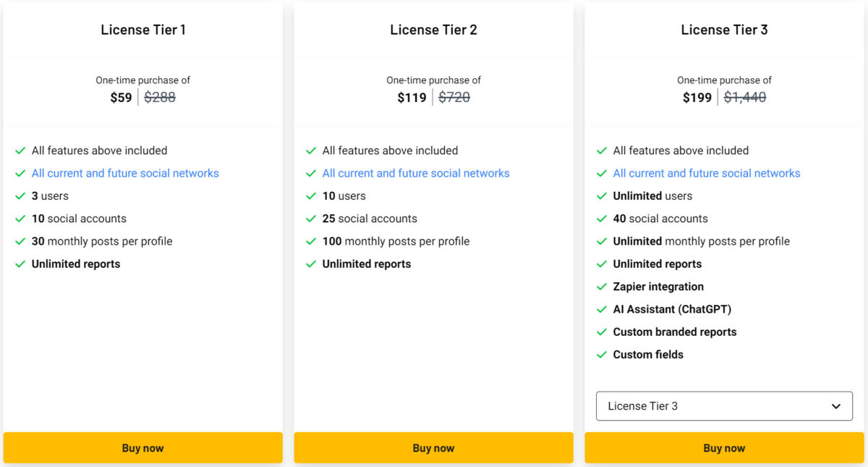Select the "License Tier 2" card heading
Screen dimensions: 868x467
[x=433, y=30]
